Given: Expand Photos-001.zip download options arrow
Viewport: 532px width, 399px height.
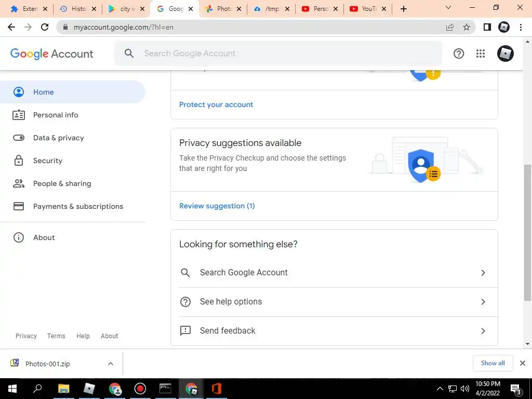Looking at the screenshot, I should pos(111,364).
